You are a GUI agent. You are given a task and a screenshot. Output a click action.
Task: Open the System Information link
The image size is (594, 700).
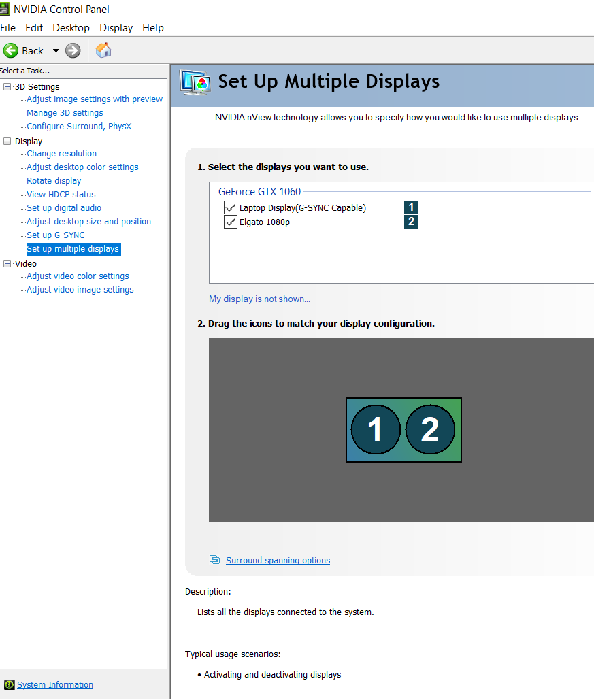[55, 684]
